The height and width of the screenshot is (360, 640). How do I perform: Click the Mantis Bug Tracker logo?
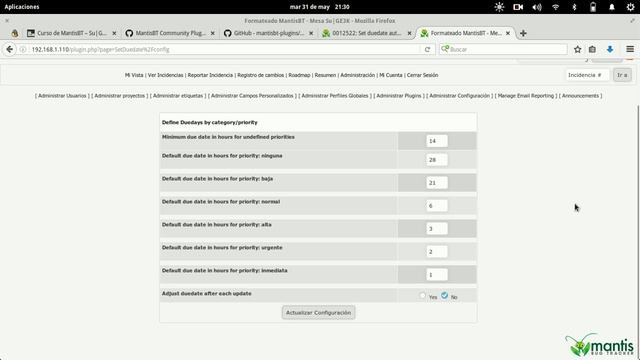pos(599,345)
